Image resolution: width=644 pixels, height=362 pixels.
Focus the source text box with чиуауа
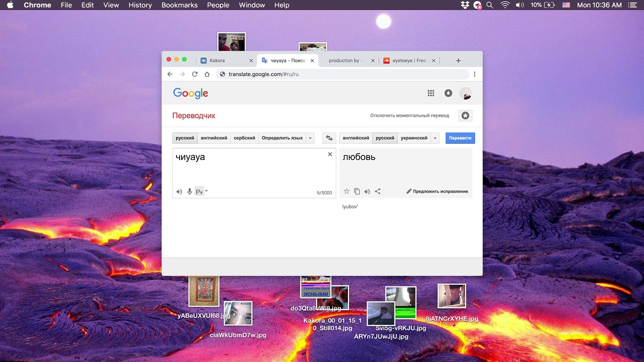coord(254,173)
